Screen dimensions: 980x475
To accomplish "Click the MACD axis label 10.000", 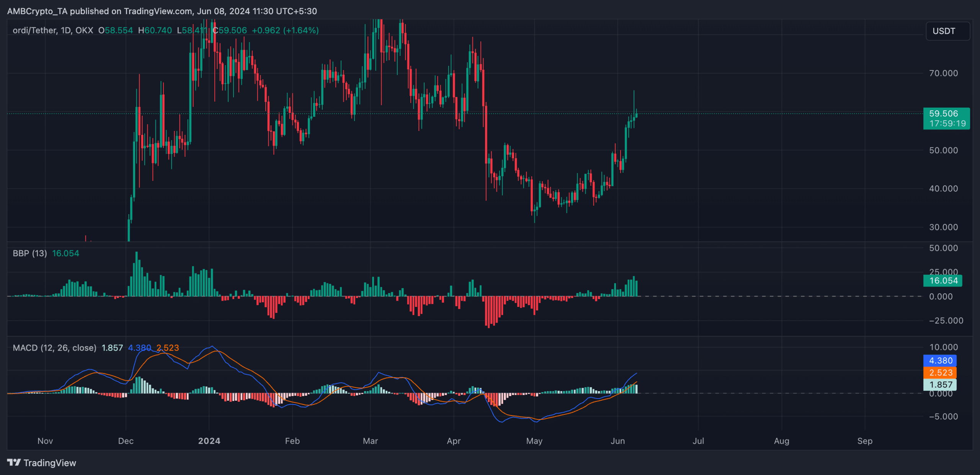I will click(944, 347).
